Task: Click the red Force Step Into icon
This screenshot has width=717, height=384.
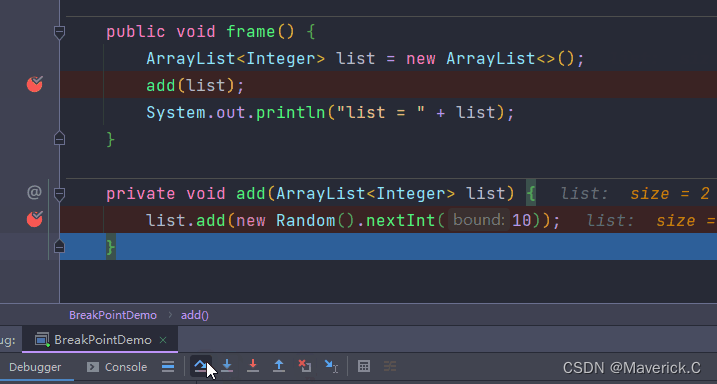Action: click(x=253, y=366)
